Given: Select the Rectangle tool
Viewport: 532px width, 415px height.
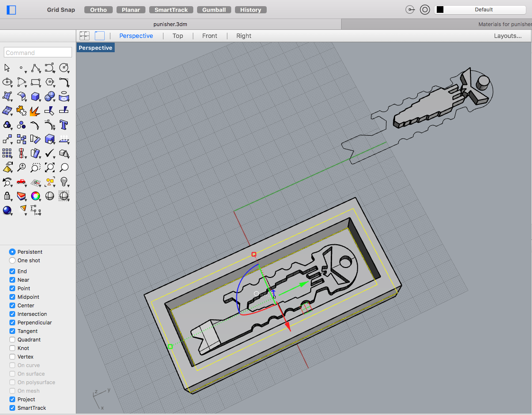Looking at the screenshot, I should point(36,82).
